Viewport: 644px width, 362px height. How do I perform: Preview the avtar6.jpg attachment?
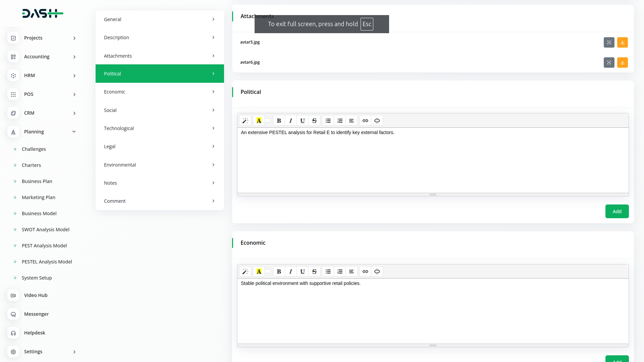pos(609,63)
